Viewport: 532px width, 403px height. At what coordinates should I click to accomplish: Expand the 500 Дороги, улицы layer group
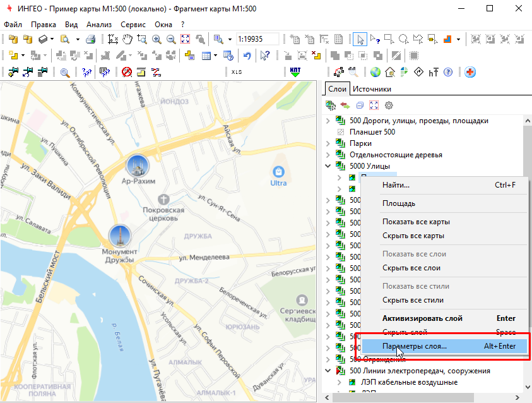point(328,121)
